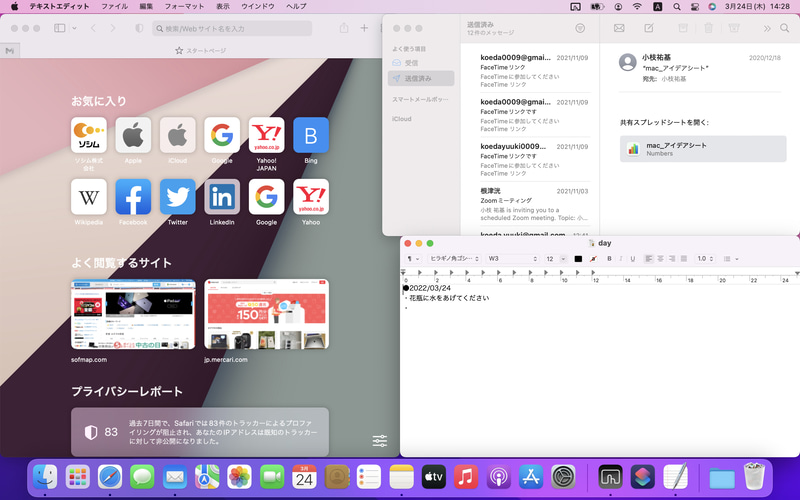
Task: Open Finder from the Dock
Action: pyautogui.click(x=45, y=477)
